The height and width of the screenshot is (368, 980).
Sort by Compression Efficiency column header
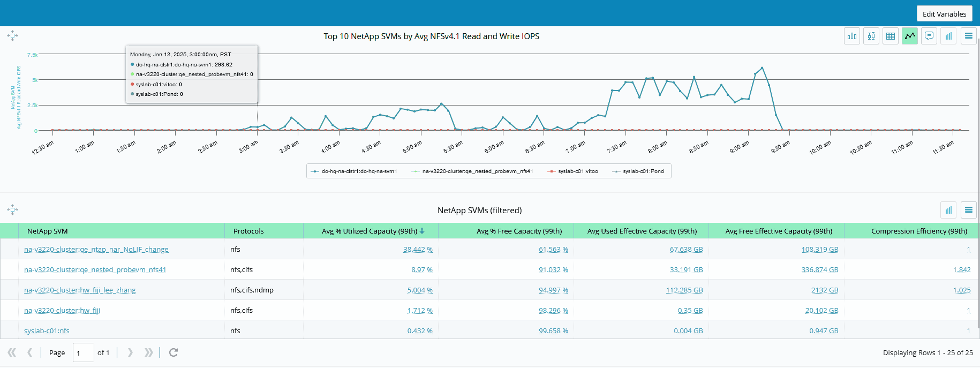pos(919,231)
